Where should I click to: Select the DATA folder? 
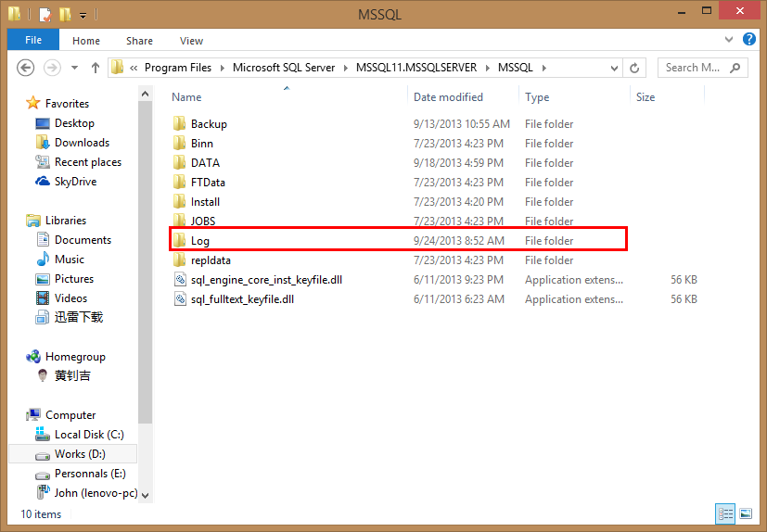tap(205, 163)
